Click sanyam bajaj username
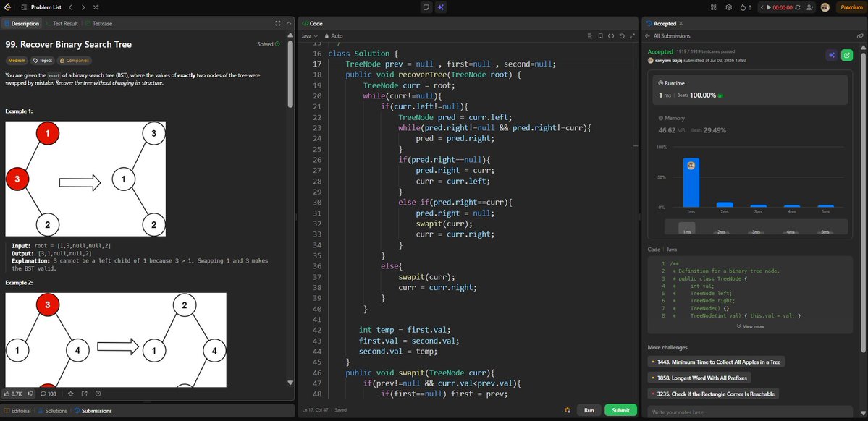 point(668,60)
